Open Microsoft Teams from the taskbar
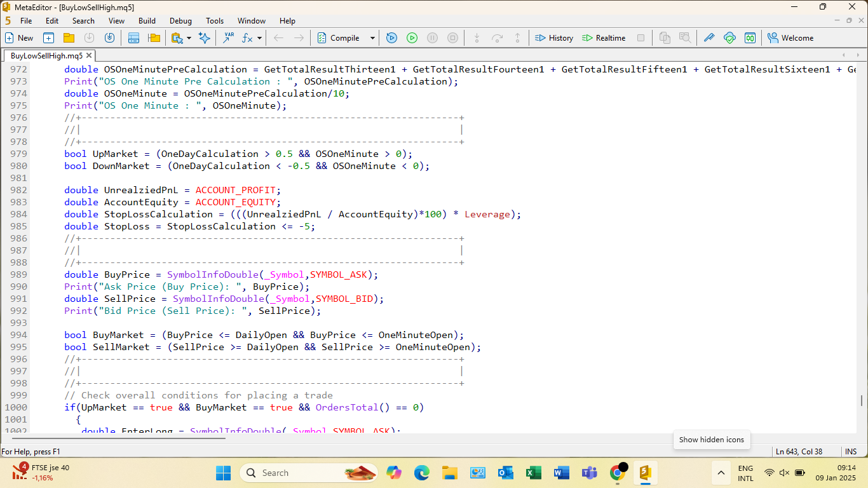The width and height of the screenshot is (868, 488). click(x=590, y=473)
